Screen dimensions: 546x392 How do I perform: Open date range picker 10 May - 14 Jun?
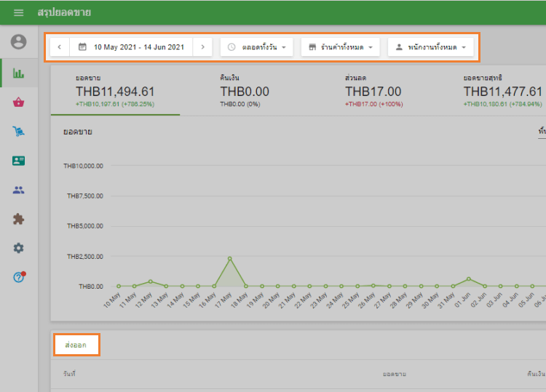coord(131,47)
